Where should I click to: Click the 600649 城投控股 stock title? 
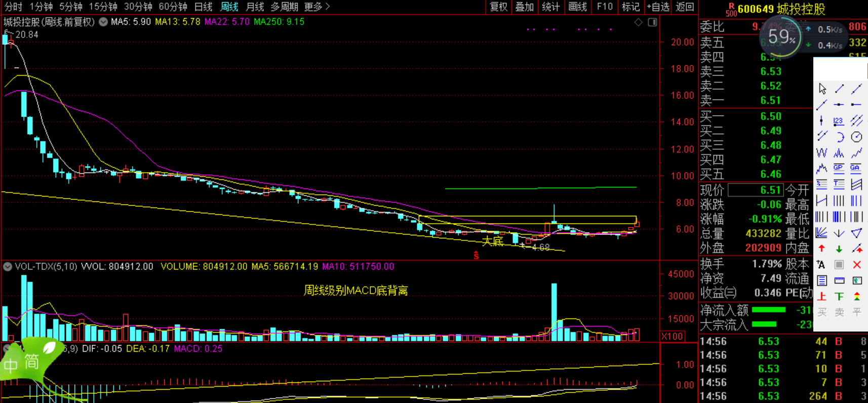coord(781,9)
